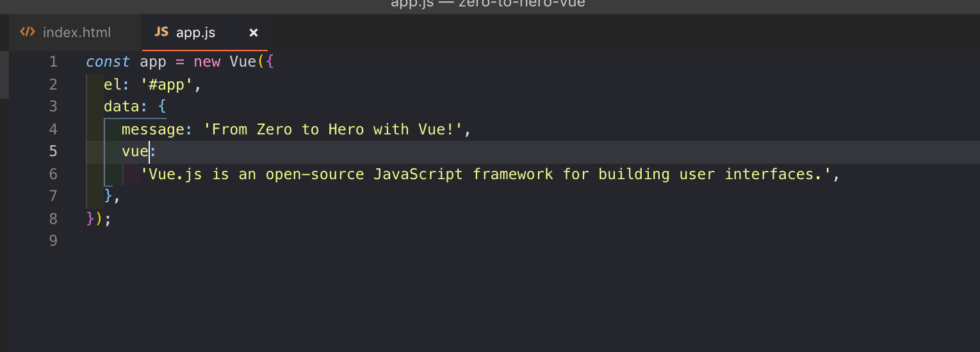The image size is (980, 352).
Task: Switch to the index.html tab
Action: click(66, 33)
